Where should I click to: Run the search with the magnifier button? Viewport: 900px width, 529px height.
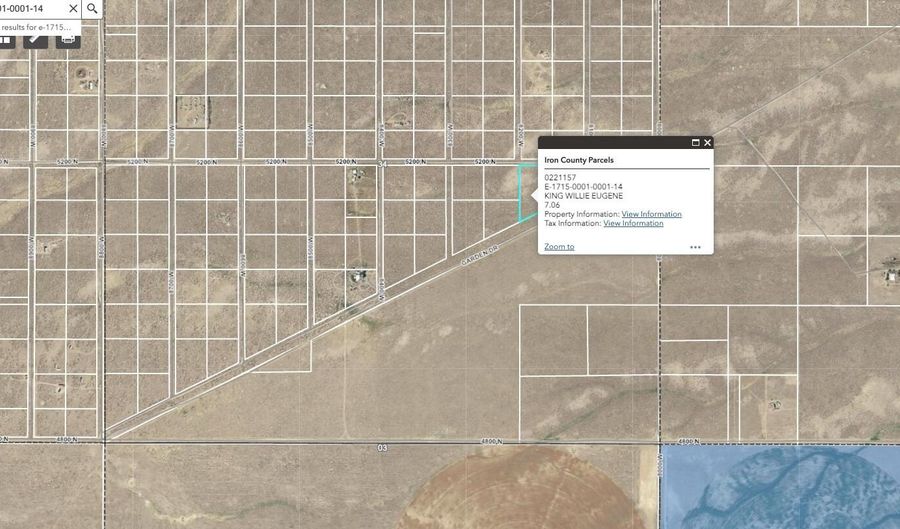point(92,9)
